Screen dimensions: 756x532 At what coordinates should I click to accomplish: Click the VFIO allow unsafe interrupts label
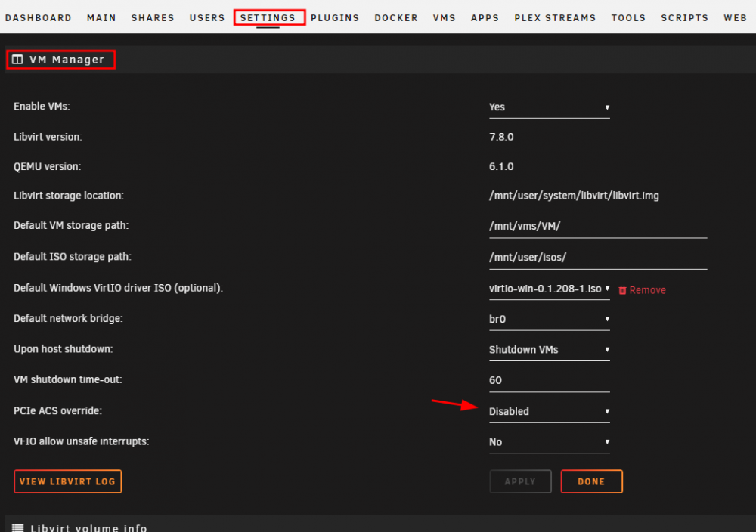82,441
